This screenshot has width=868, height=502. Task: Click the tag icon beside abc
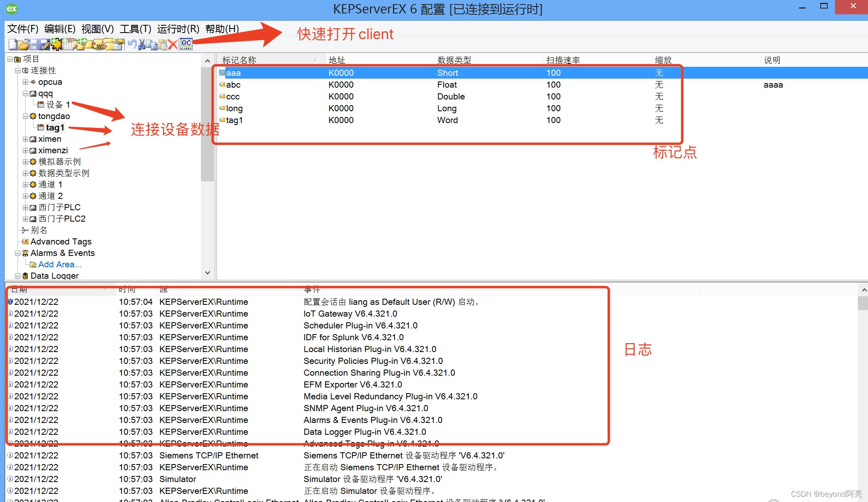click(x=222, y=85)
